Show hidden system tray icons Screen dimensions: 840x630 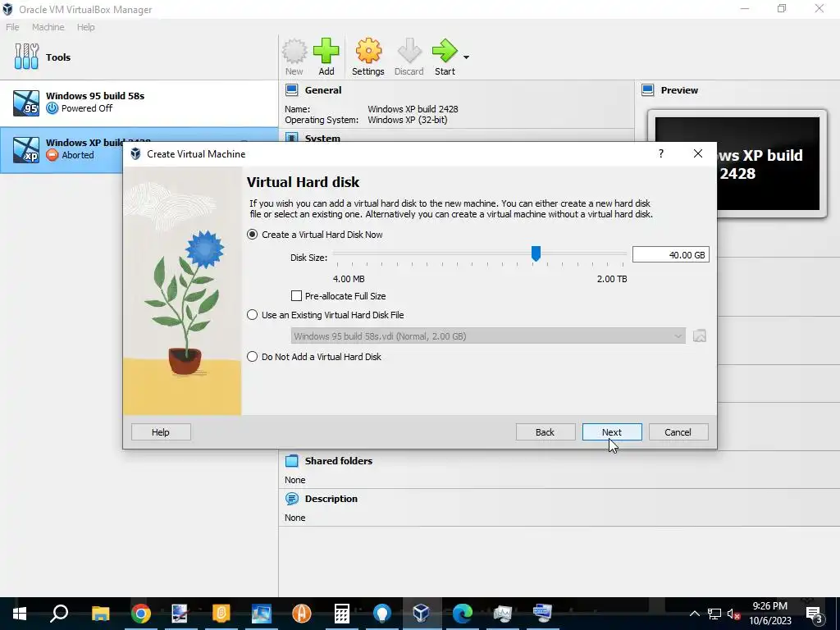[x=694, y=614]
